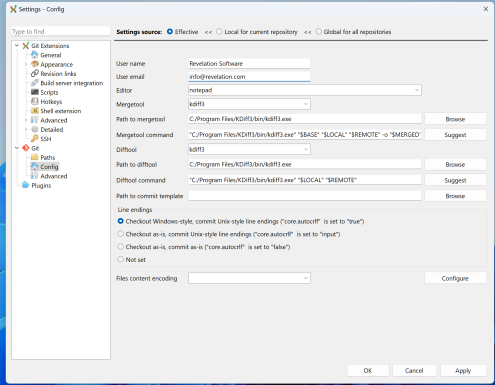Open Build server integration icon
The image size is (495, 385).
pyautogui.click(x=35, y=83)
